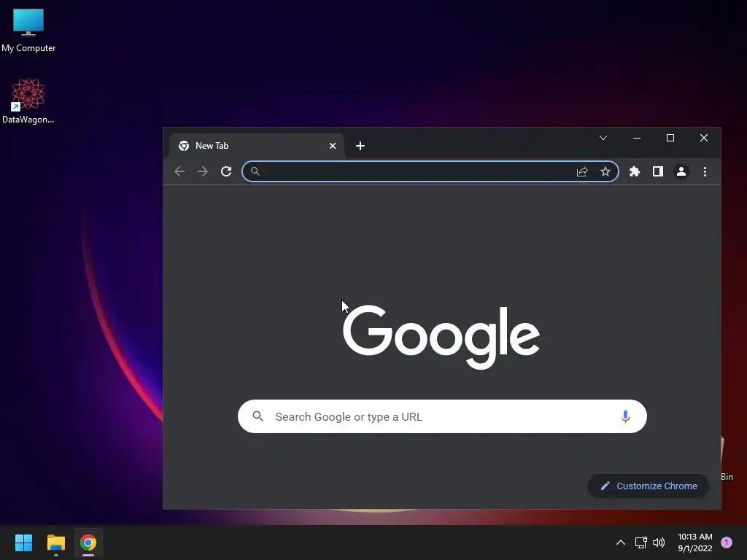Click the magnifier icon in Google search box

pyautogui.click(x=258, y=416)
